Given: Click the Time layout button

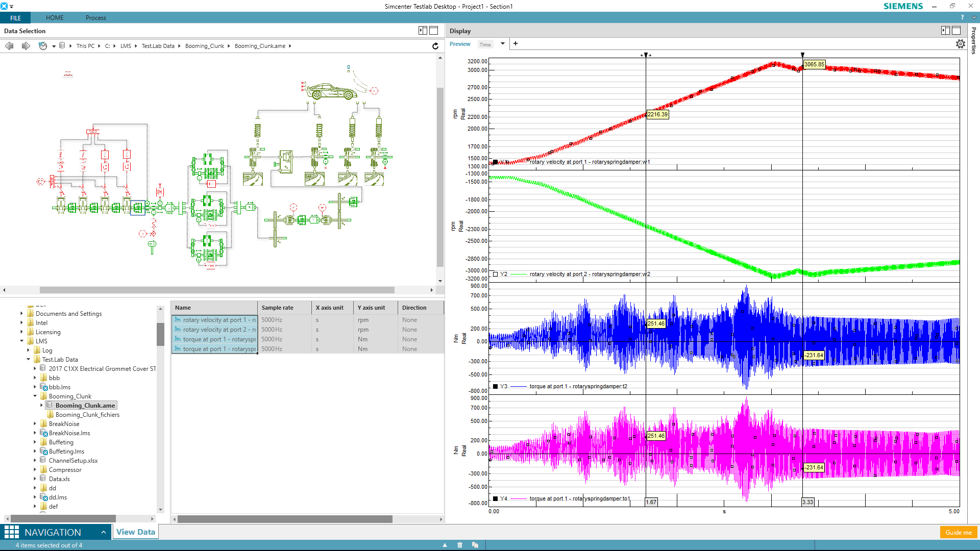Looking at the screenshot, I should (485, 44).
